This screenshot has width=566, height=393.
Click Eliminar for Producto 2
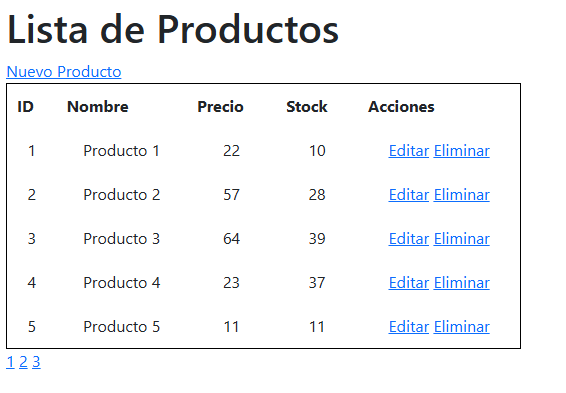coord(462,195)
